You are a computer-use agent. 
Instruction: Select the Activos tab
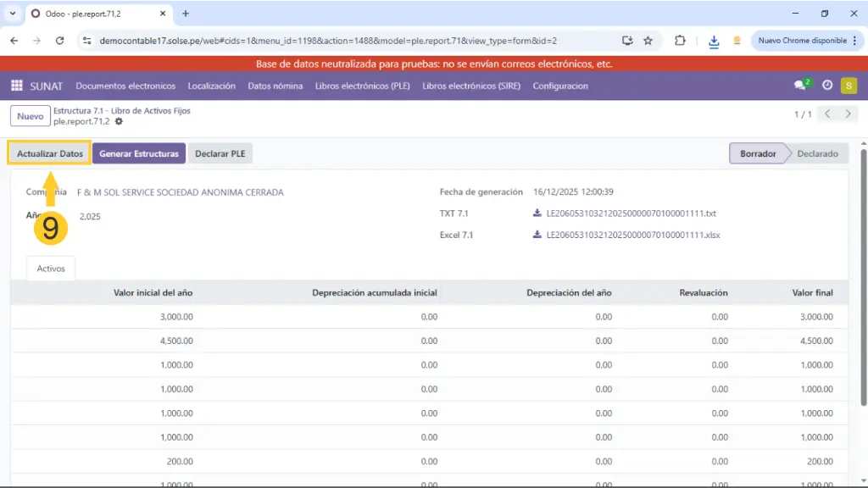(x=51, y=268)
